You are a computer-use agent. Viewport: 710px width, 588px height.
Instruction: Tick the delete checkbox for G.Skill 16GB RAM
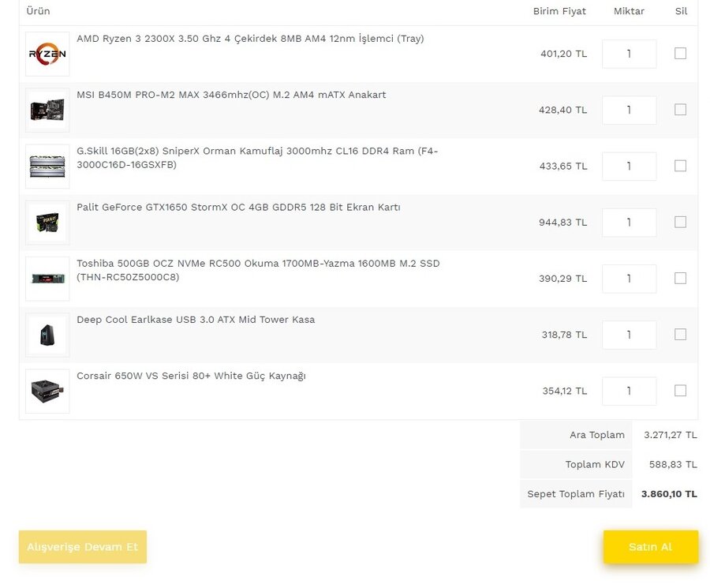pyautogui.click(x=680, y=166)
